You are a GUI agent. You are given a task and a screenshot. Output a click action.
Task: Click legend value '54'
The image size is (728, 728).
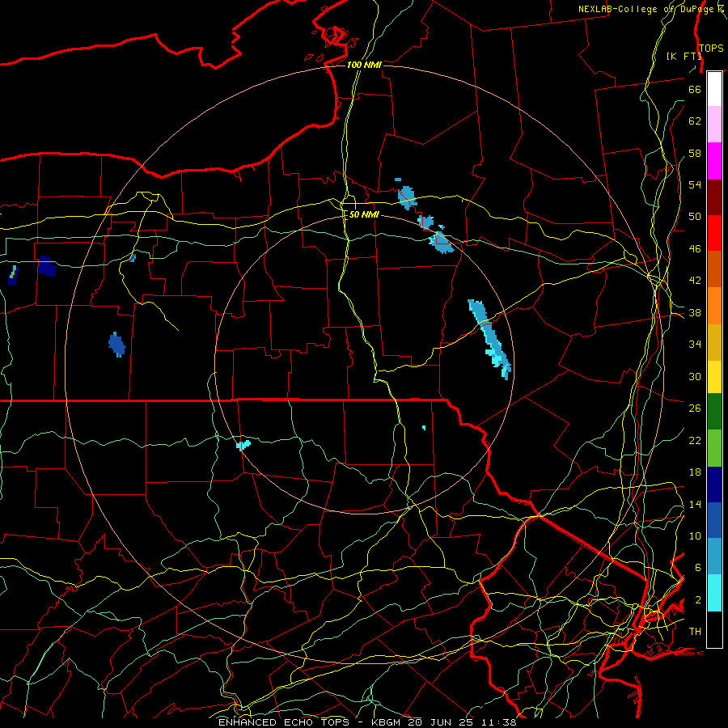(695, 184)
